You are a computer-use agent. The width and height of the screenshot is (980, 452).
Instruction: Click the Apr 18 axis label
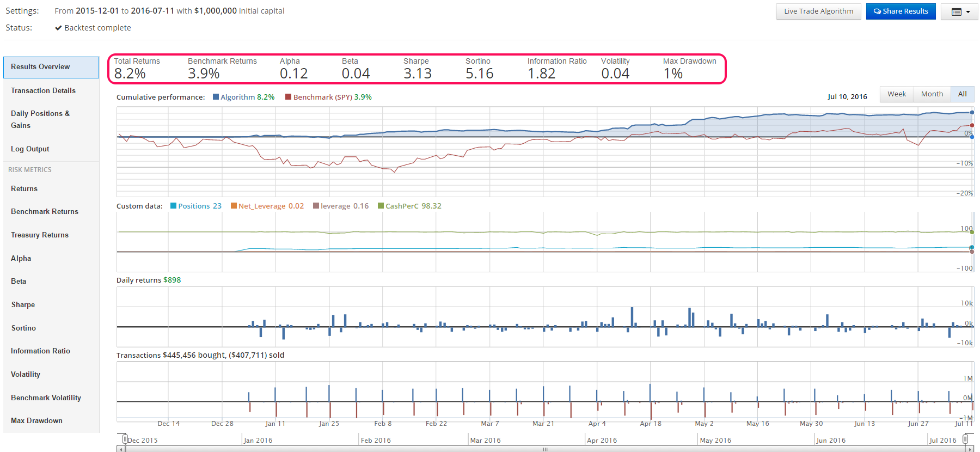click(x=651, y=423)
